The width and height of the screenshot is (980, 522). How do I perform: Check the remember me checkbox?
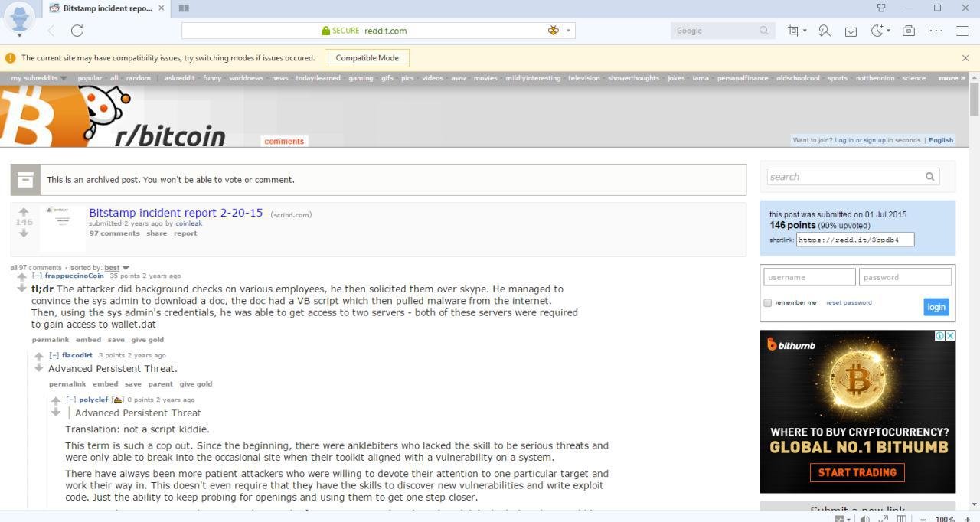pos(767,303)
